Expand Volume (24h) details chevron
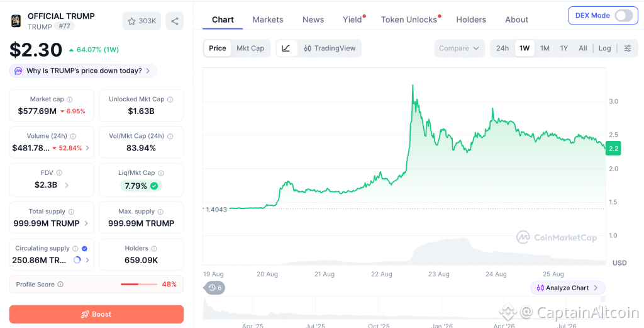The image size is (644, 328). pos(87,148)
